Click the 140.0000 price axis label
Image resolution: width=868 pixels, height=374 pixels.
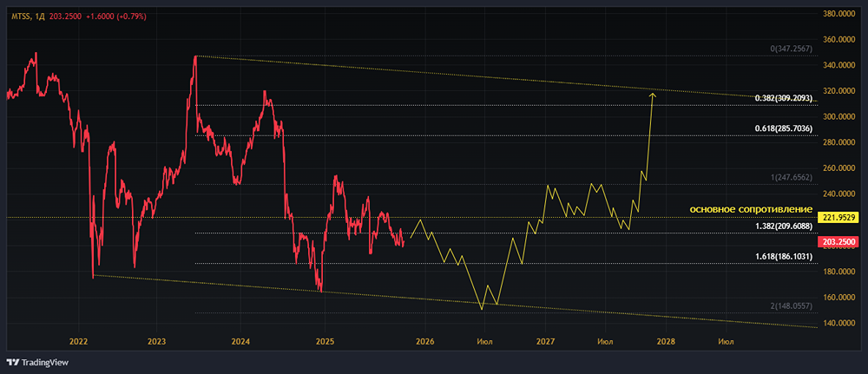coord(838,323)
